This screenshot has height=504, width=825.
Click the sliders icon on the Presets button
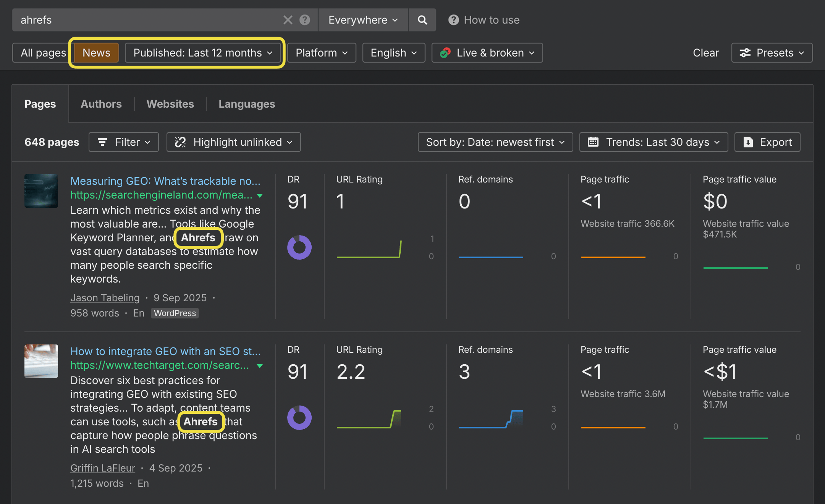coord(745,53)
